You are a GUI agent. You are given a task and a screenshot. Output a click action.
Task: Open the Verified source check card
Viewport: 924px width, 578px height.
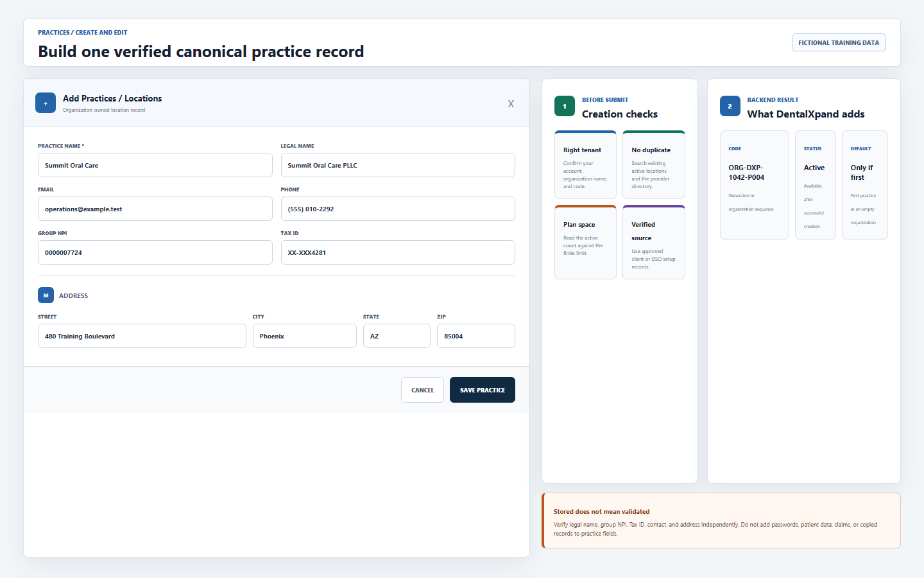[654, 242]
